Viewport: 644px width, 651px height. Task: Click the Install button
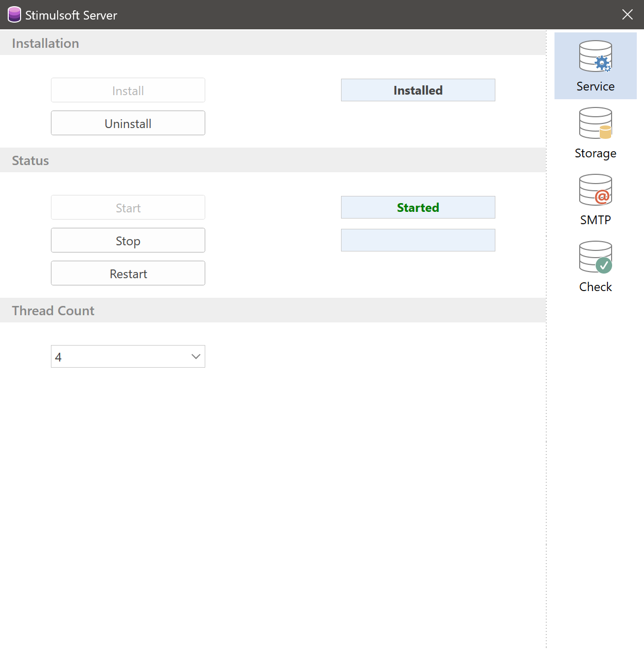pyautogui.click(x=128, y=91)
